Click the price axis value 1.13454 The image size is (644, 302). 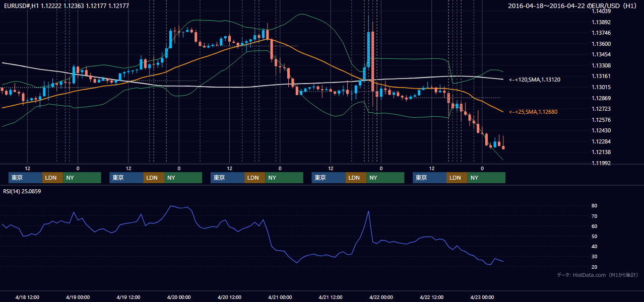tap(601, 54)
